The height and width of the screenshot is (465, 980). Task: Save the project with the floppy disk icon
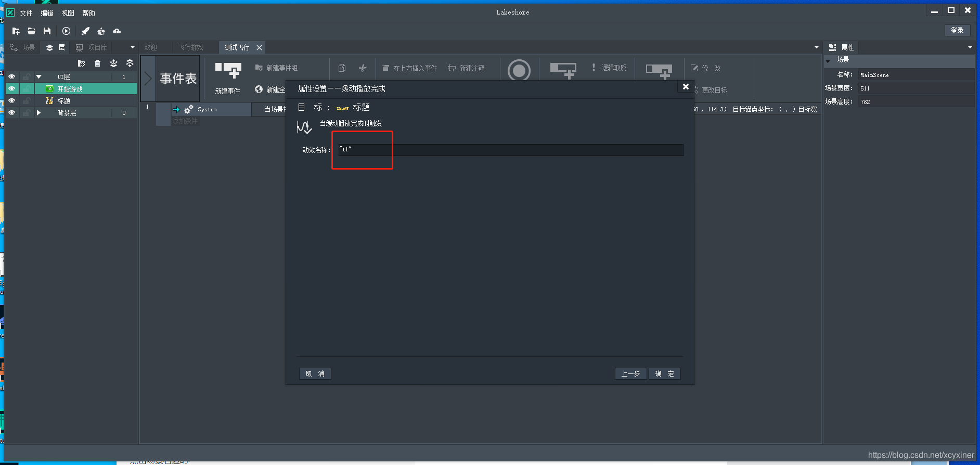point(47,31)
